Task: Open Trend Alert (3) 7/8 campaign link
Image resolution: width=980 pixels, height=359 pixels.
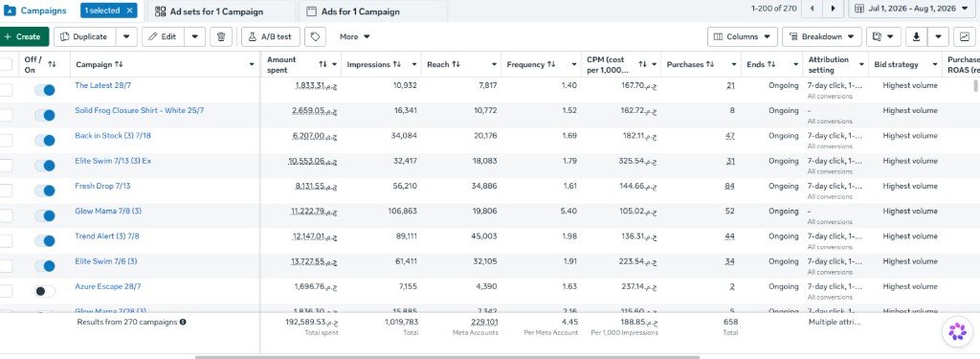Action: click(x=107, y=236)
